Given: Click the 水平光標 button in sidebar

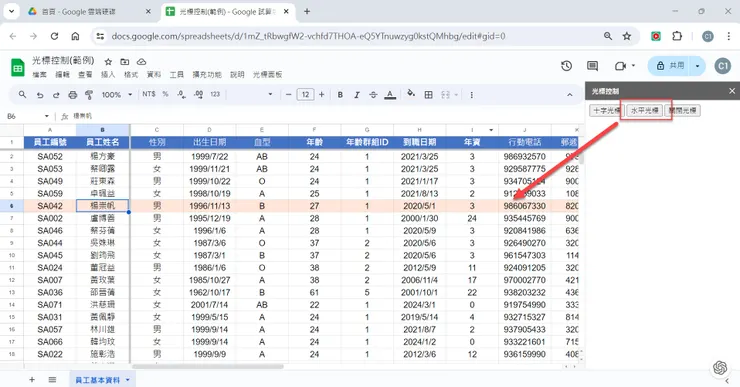Looking at the screenshot, I should point(645,110).
